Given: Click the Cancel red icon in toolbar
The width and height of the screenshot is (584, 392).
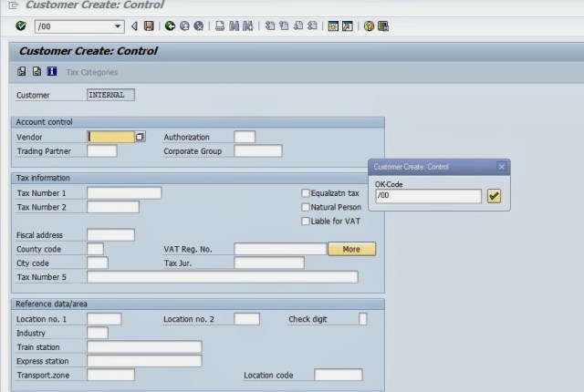Looking at the screenshot, I should tap(198, 26).
